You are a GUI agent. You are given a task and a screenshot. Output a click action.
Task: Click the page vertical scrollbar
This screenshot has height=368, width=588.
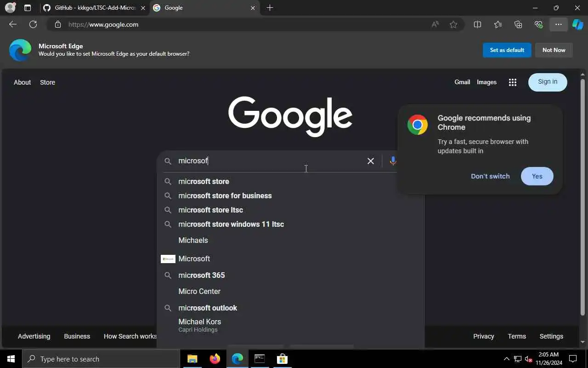pyautogui.click(x=583, y=198)
